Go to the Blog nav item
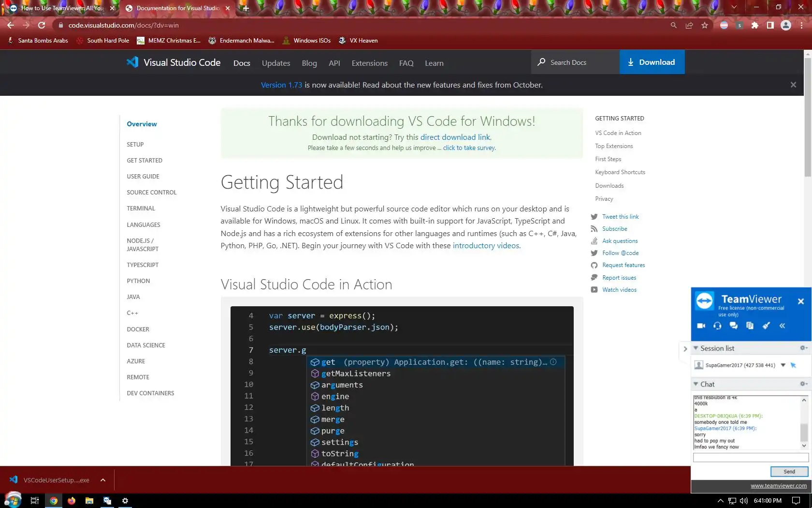The width and height of the screenshot is (812, 508). [x=309, y=63]
